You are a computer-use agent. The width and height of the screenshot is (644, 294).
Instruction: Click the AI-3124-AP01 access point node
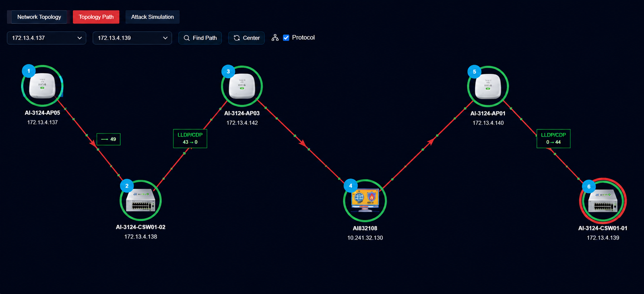point(488,87)
